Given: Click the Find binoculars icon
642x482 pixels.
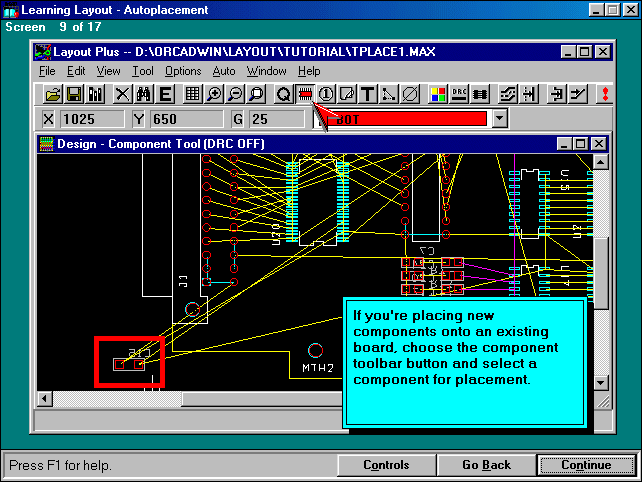Looking at the screenshot, I should point(143,94).
